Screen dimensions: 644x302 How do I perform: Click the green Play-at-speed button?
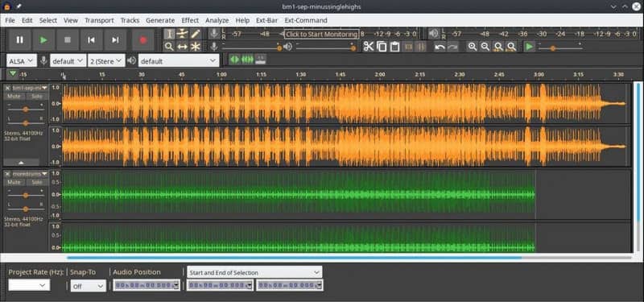coord(530,47)
